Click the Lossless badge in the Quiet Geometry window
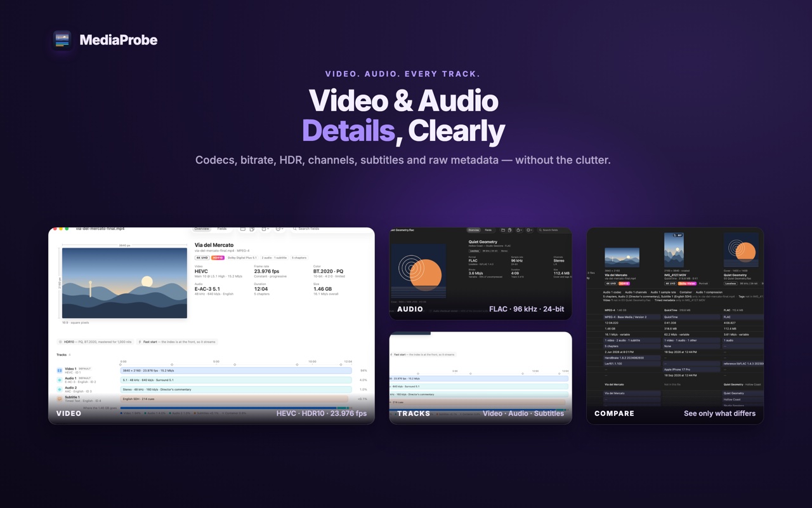The height and width of the screenshot is (508, 812). coord(475,251)
